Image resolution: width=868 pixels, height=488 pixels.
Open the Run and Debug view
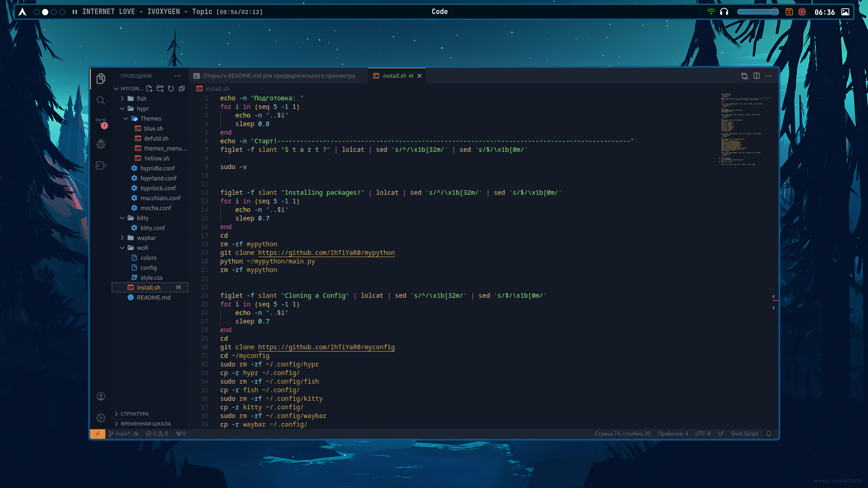coord(101,144)
